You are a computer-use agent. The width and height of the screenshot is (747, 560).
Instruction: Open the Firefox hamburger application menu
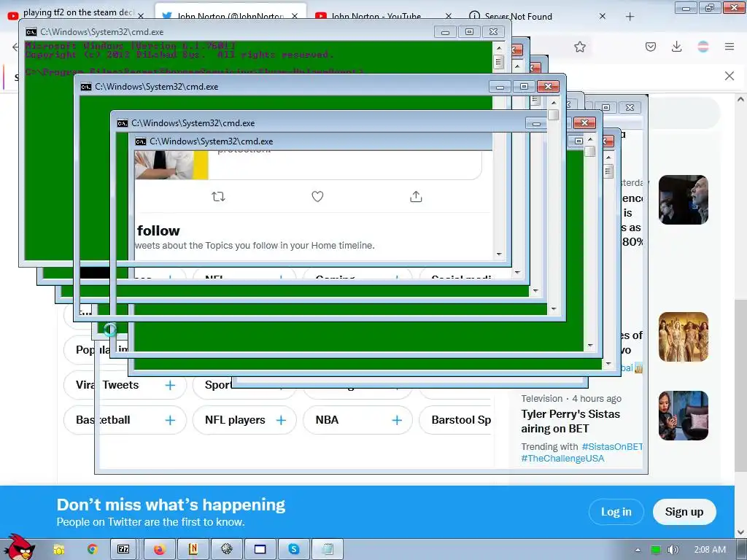coord(729,47)
